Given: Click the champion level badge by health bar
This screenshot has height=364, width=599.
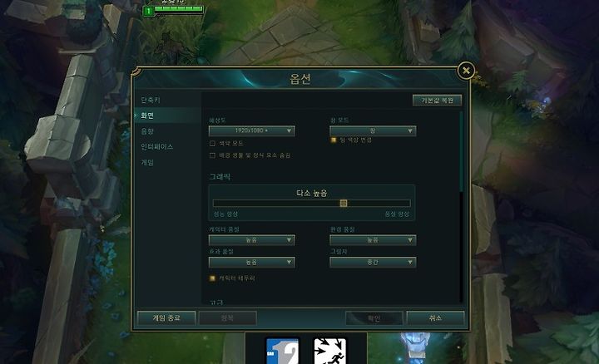Looking at the screenshot, I should (x=148, y=11).
